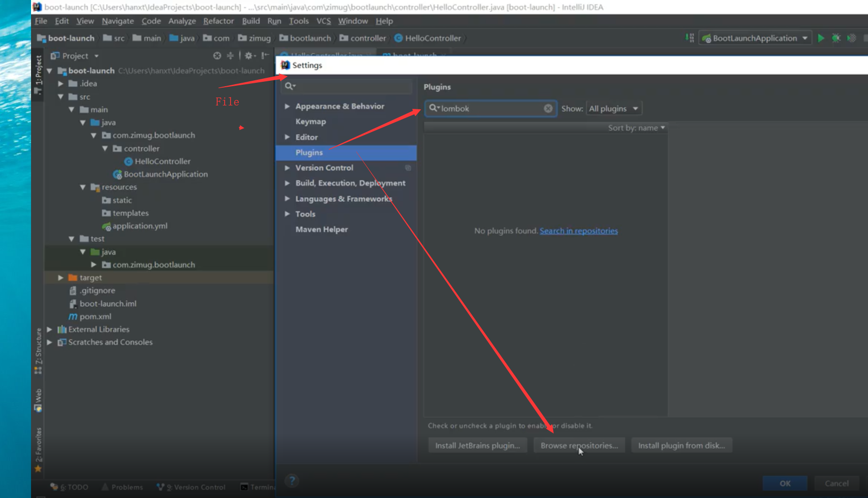Clear the lombok search field with X icon
The image size is (868, 498).
(x=548, y=108)
